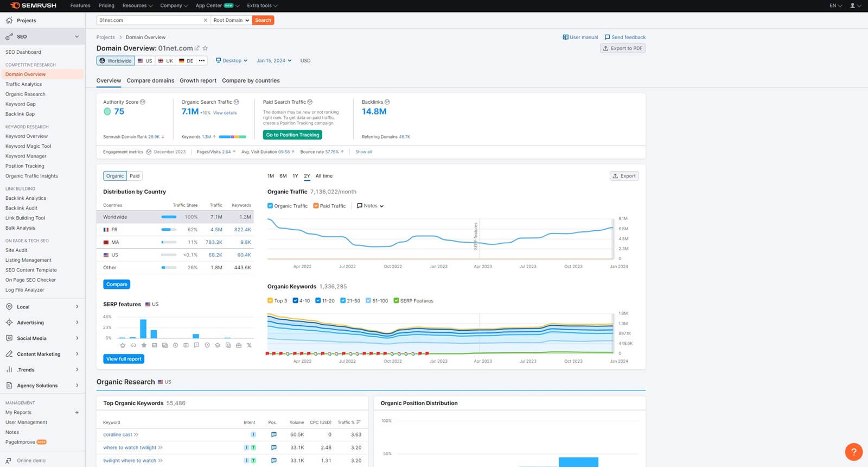Click the blue Compare button
868x467 pixels.
pos(117,285)
